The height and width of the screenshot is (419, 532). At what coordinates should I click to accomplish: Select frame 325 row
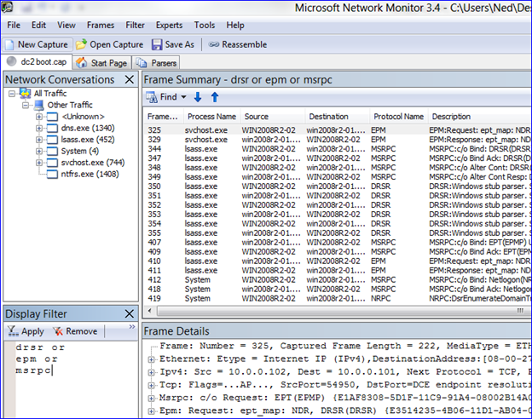pos(338,130)
